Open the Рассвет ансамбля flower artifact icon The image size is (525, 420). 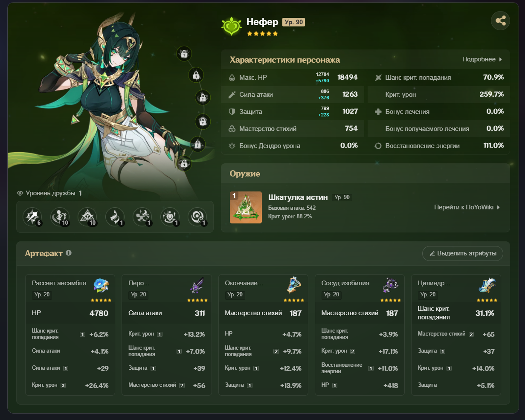pos(102,286)
